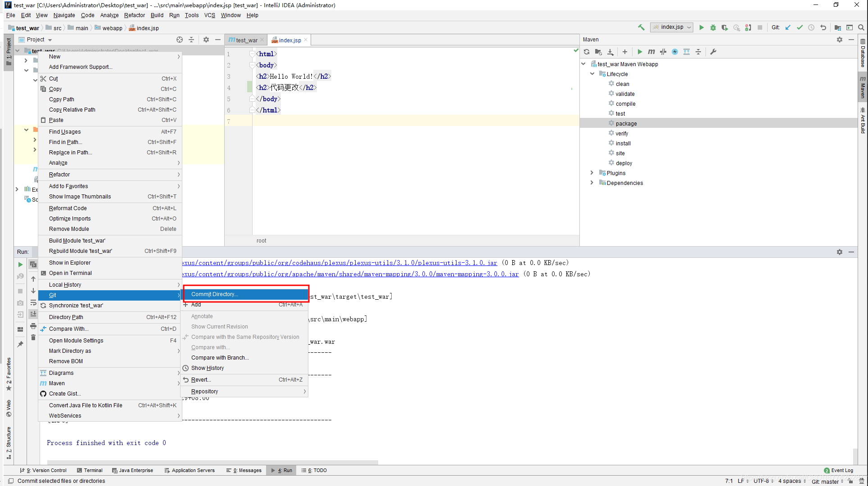Click the test_war project tab header
Screen dimensions: 868x486
click(246, 40)
